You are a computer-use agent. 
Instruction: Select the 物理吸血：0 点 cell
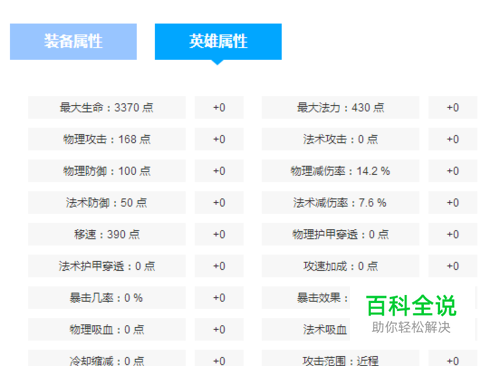coord(107,329)
